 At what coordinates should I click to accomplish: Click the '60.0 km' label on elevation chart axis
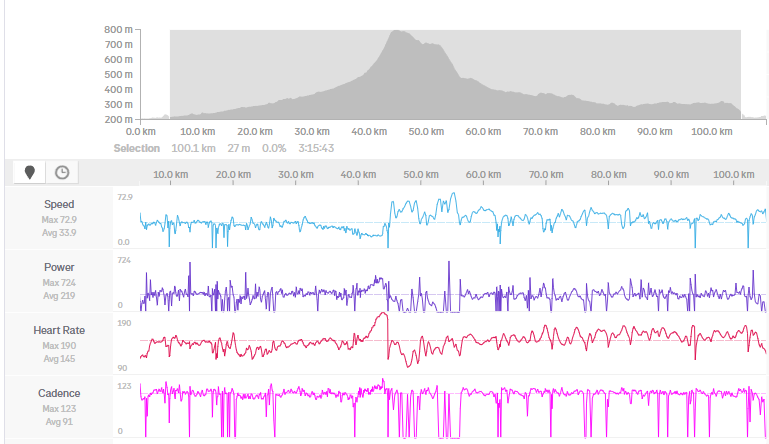pos(483,131)
